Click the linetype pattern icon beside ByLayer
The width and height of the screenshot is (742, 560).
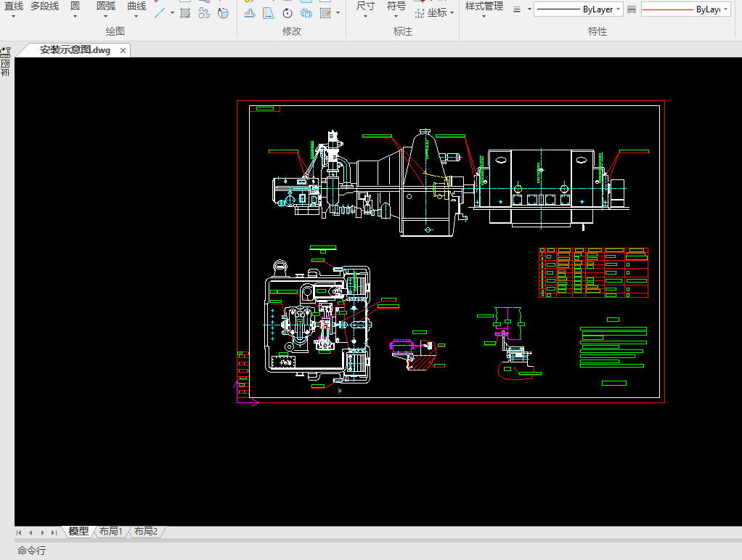point(632,9)
